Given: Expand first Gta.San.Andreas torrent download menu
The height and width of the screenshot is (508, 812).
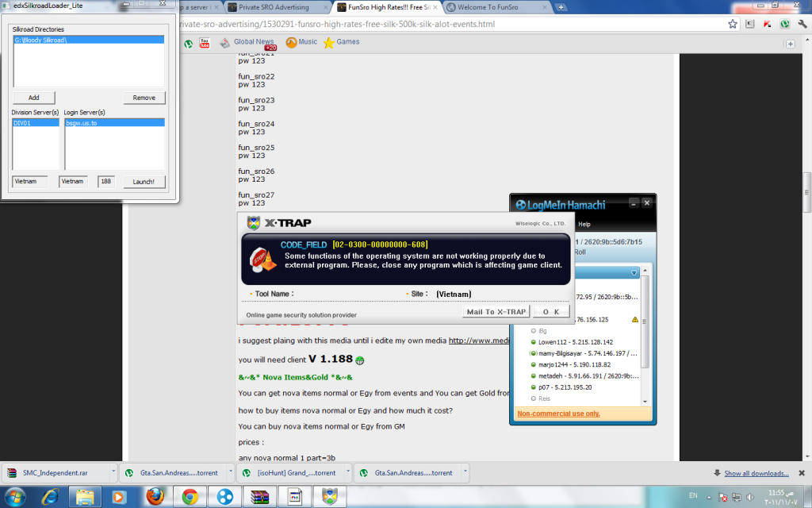Looking at the screenshot, I should coord(231,472).
